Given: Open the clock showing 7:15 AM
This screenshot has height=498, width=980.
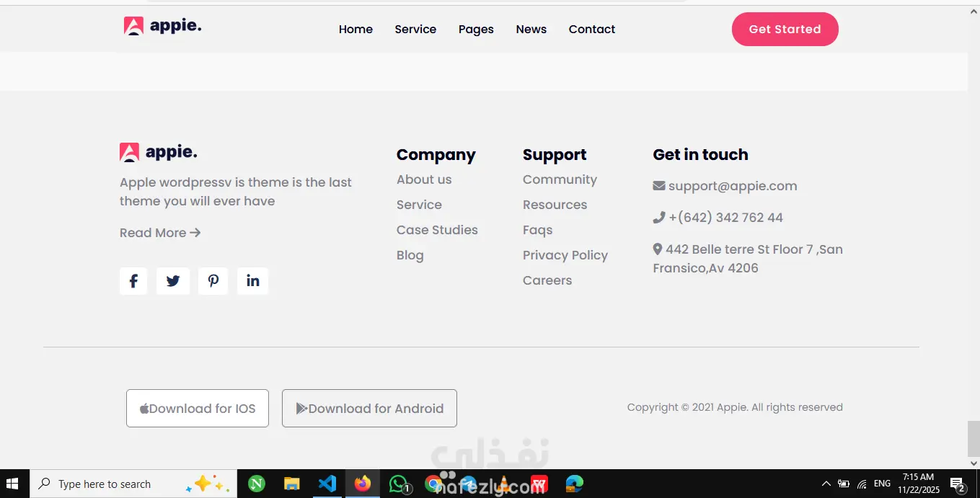Looking at the screenshot, I should pos(918,484).
